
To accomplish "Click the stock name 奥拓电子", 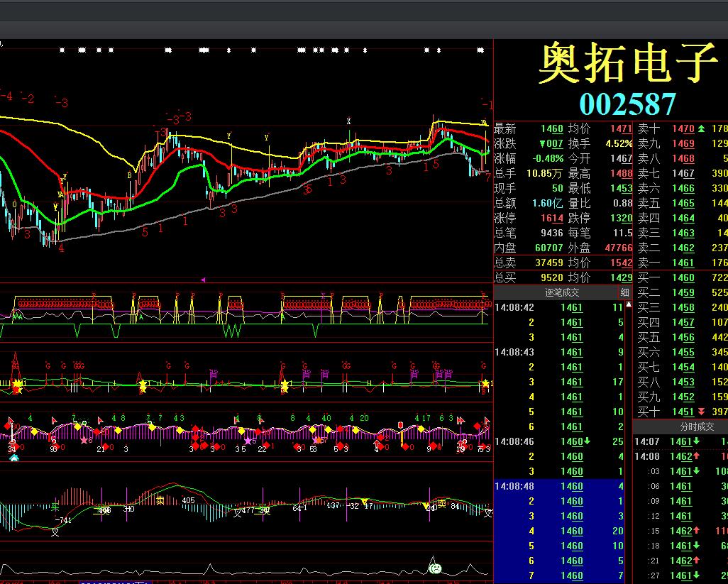I will (x=628, y=63).
